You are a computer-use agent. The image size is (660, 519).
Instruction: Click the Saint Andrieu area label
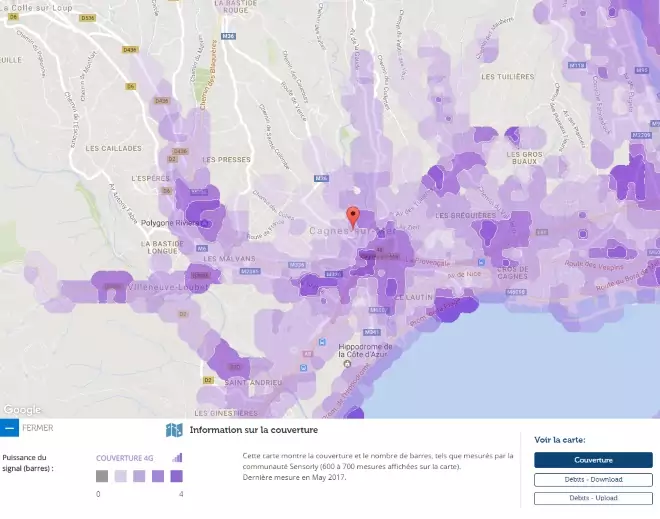click(250, 382)
